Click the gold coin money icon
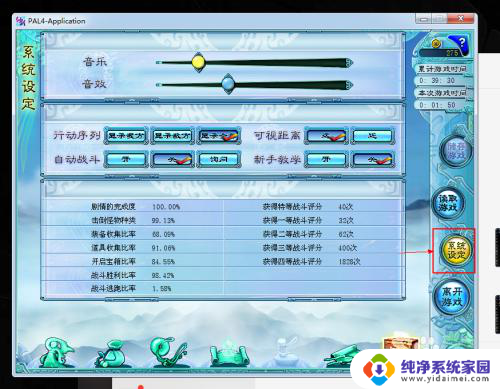Image resolution: width=500 pixels, height=389 pixels. click(x=436, y=44)
